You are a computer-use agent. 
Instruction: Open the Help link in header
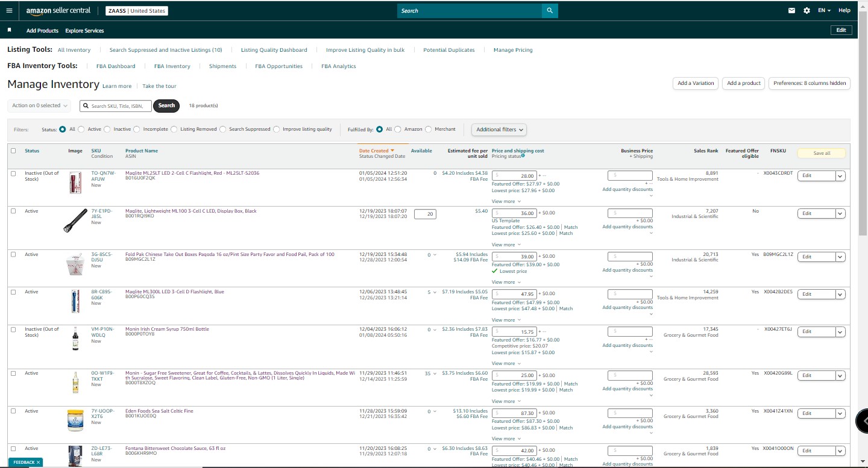[844, 10]
